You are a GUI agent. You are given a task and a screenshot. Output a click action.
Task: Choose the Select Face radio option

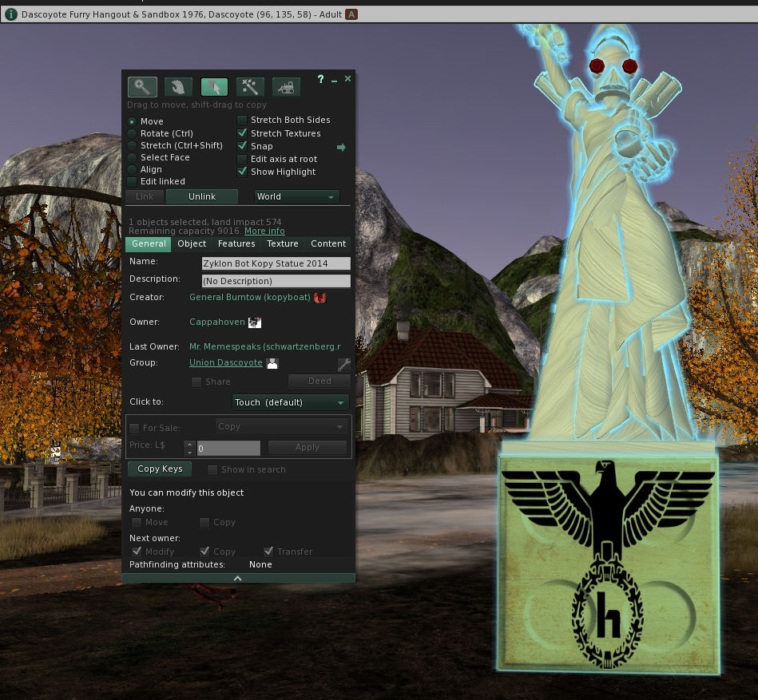[132, 157]
